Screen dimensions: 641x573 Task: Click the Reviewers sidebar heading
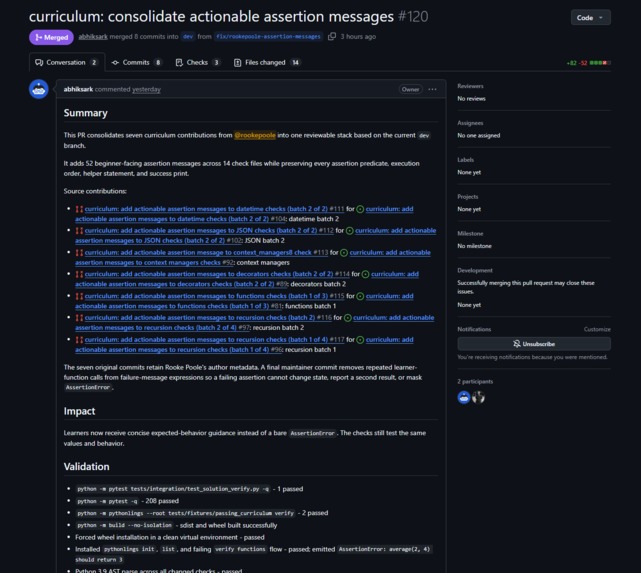pyautogui.click(x=470, y=86)
